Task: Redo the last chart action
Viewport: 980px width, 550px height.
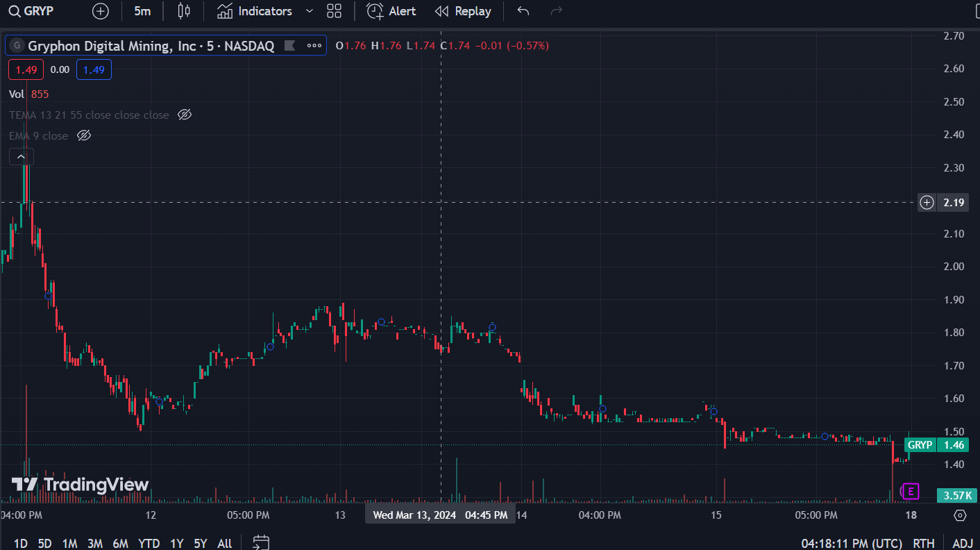Action: [556, 11]
